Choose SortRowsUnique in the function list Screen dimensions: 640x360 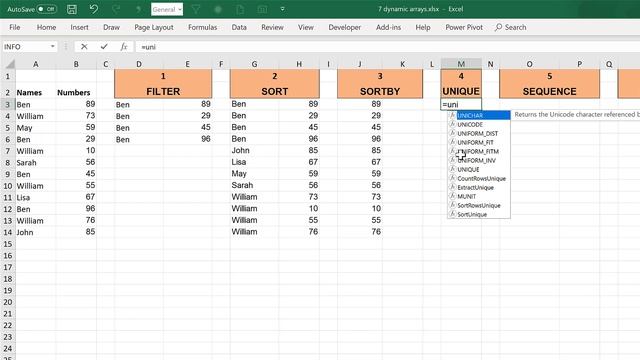click(479, 205)
